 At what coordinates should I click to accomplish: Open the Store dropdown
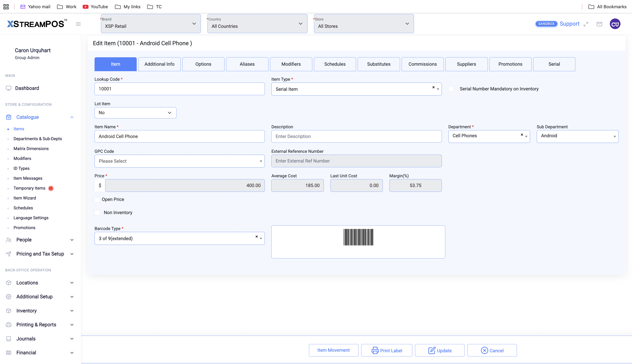[x=364, y=24]
